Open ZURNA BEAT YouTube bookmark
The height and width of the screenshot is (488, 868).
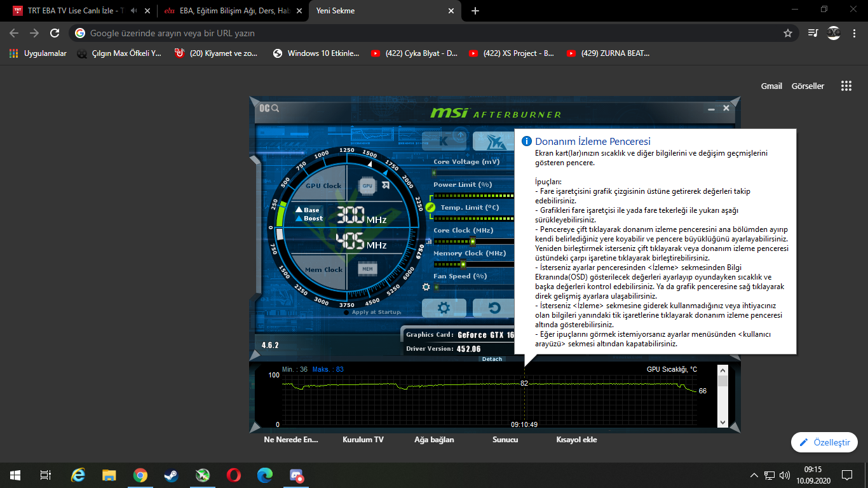tap(608, 53)
